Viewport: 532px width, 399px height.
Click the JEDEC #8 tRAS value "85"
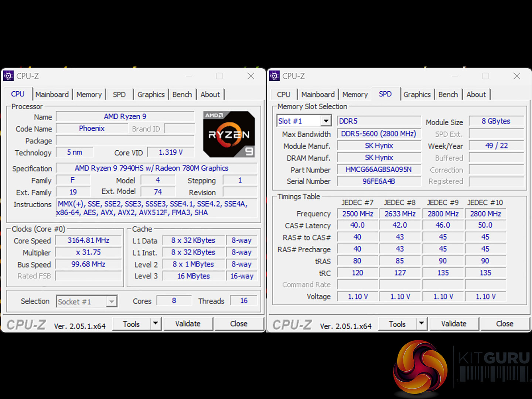click(400, 261)
